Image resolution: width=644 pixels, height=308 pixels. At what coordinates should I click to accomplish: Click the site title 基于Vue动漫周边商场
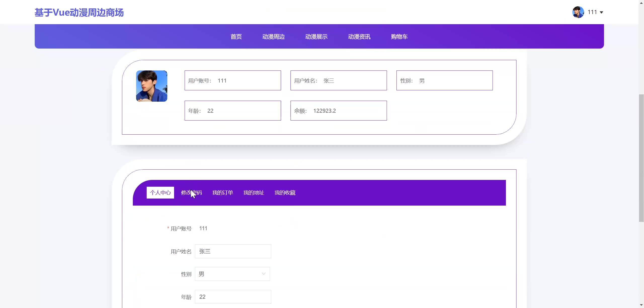(x=79, y=13)
